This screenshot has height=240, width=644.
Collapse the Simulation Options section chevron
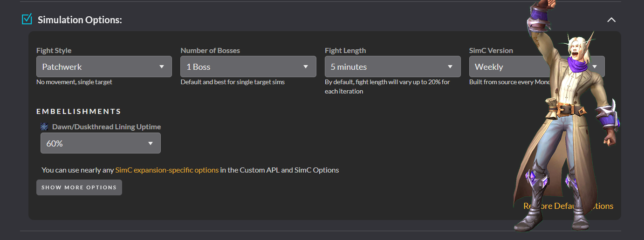click(611, 20)
